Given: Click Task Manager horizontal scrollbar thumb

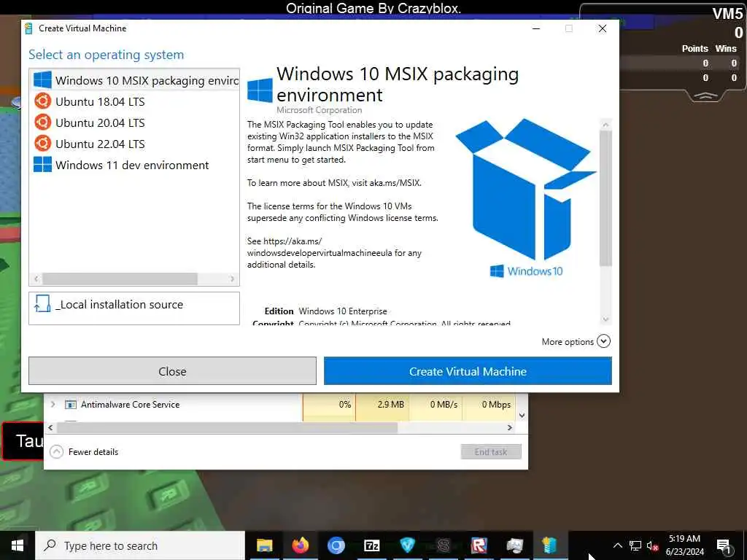Looking at the screenshot, I should point(227,427).
